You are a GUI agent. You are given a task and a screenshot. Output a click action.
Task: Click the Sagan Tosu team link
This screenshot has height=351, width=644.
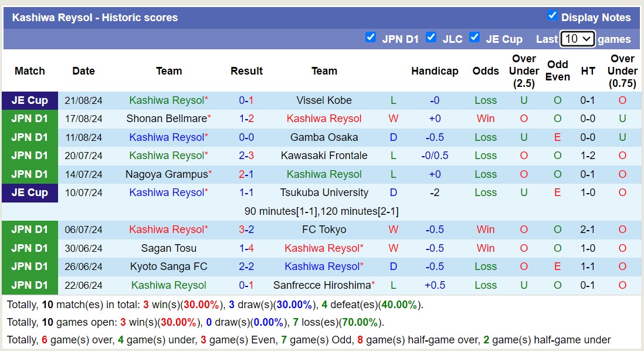(169, 248)
